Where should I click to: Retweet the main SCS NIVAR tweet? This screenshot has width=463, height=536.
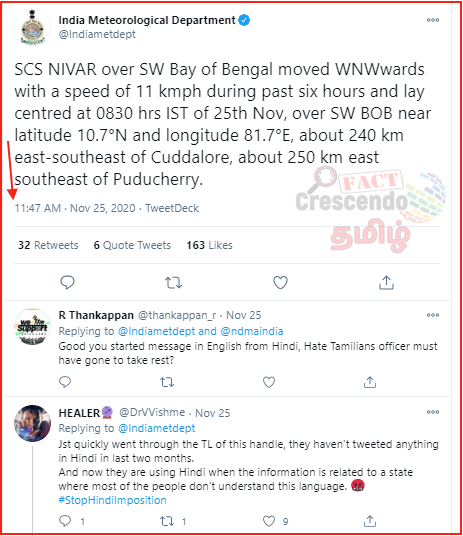pos(173,283)
